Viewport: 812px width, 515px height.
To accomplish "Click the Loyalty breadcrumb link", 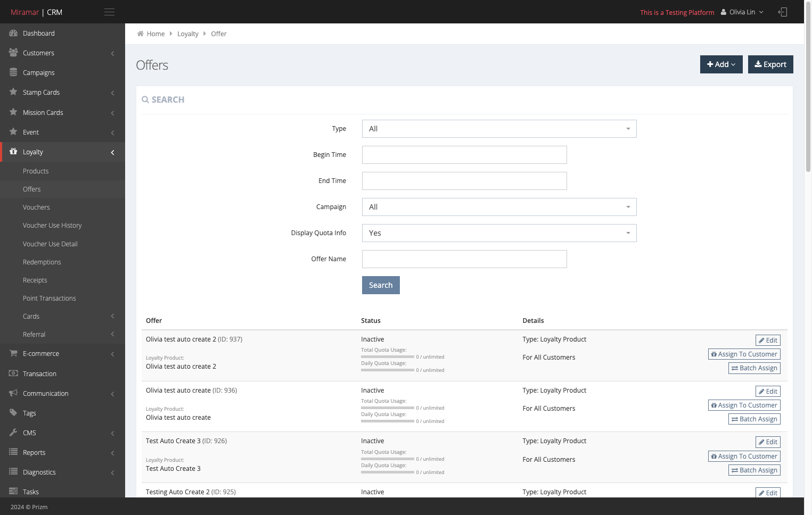I will pyautogui.click(x=188, y=34).
